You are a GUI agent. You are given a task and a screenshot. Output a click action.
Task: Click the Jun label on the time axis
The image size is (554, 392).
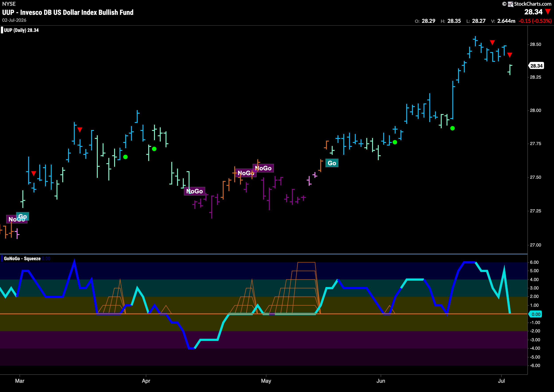click(x=381, y=381)
